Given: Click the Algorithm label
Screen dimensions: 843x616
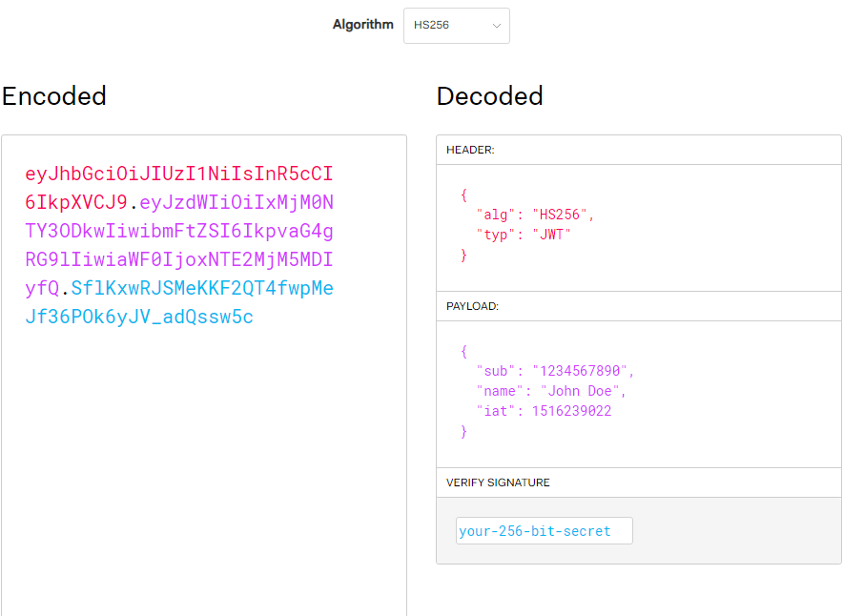Looking at the screenshot, I should tap(363, 25).
